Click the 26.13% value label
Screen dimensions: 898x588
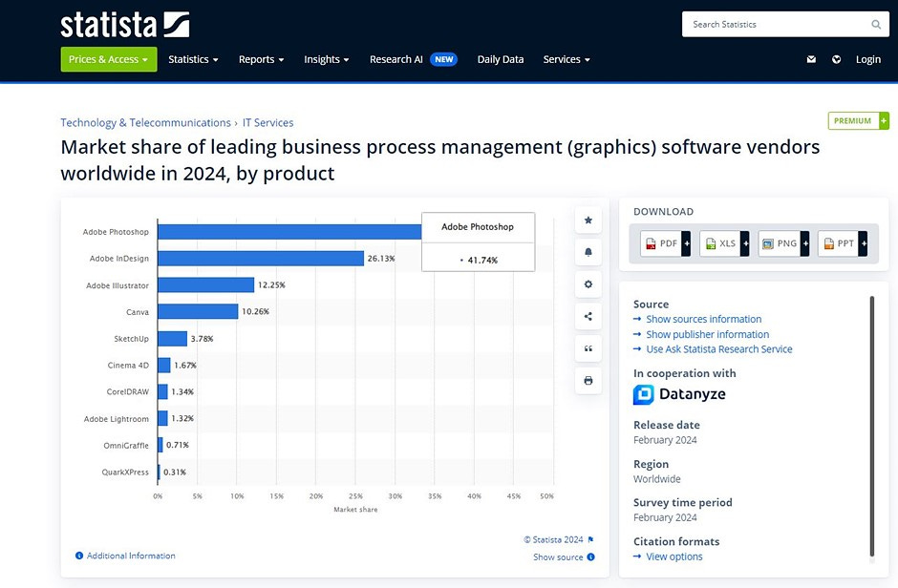[x=381, y=259]
